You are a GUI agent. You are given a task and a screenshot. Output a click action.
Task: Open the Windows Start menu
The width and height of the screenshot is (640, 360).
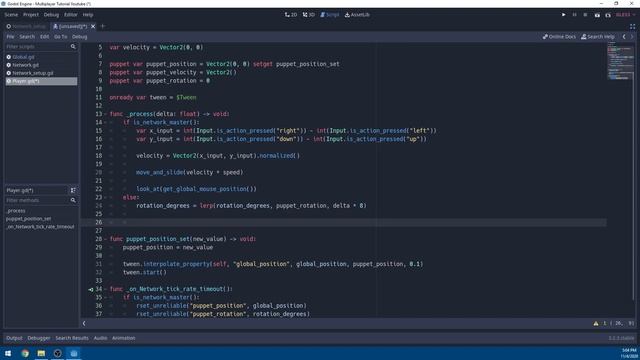pyautogui.click(x=8, y=353)
